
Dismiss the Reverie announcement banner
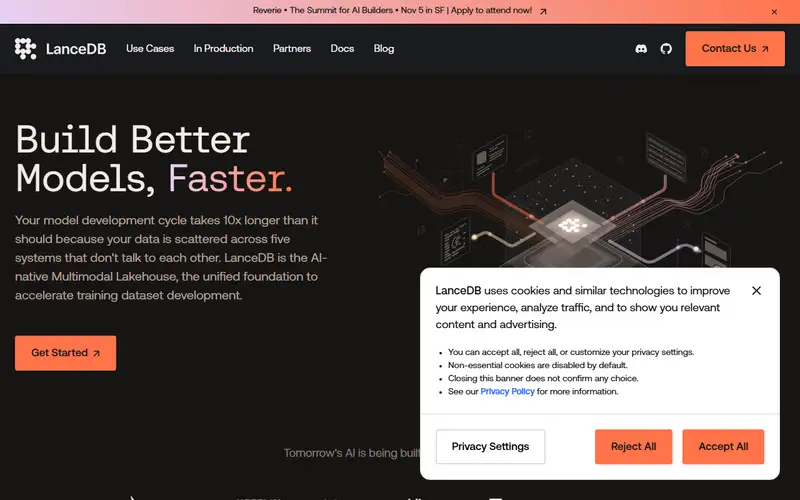[x=774, y=12]
